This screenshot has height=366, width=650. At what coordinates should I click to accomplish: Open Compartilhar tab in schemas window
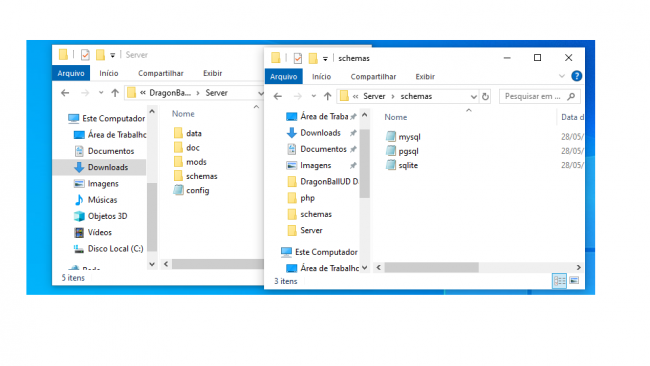(373, 77)
